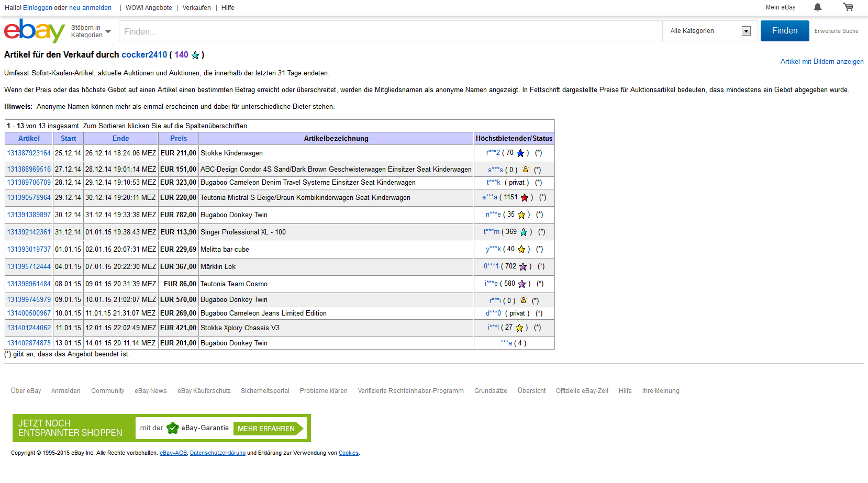Click bidder .***a
Screen dimensions: 868x483
tap(506, 343)
